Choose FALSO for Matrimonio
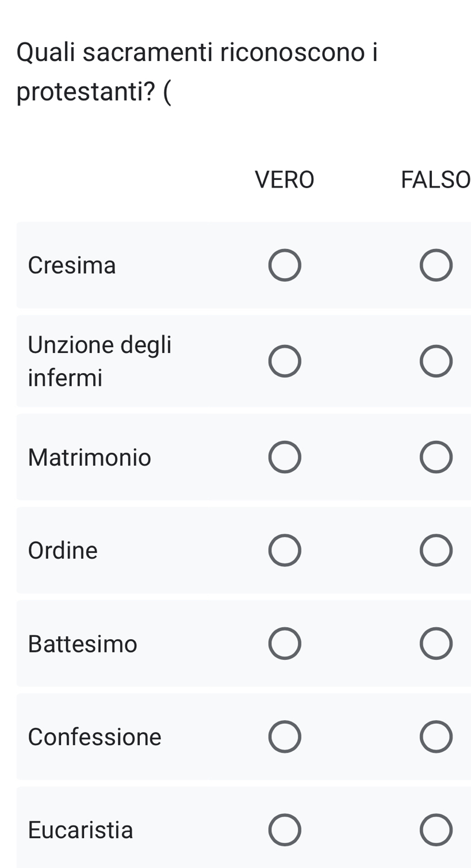 pyautogui.click(x=436, y=457)
